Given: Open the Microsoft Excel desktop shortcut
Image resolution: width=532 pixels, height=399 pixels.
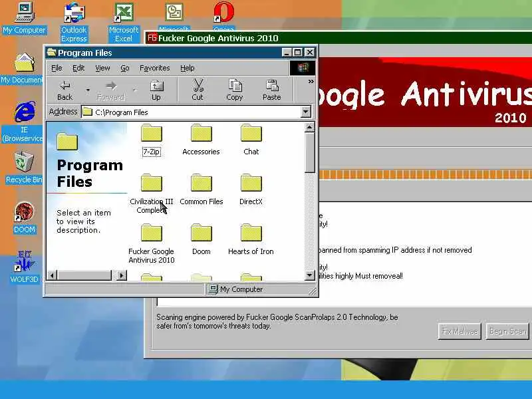Looking at the screenshot, I should pos(124,23).
